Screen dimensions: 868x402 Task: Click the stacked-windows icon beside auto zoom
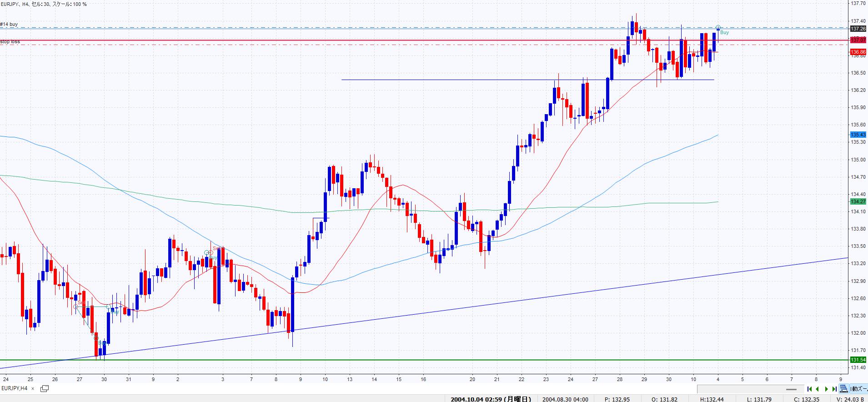[x=844, y=389]
